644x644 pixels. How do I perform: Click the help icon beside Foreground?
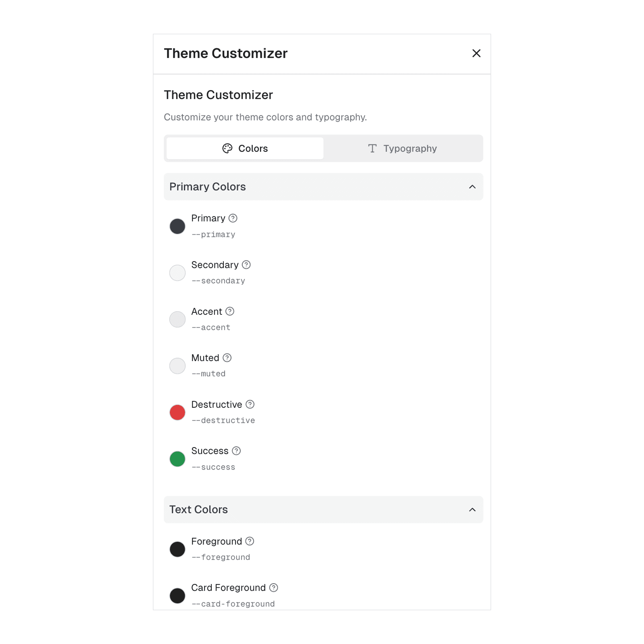click(250, 541)
